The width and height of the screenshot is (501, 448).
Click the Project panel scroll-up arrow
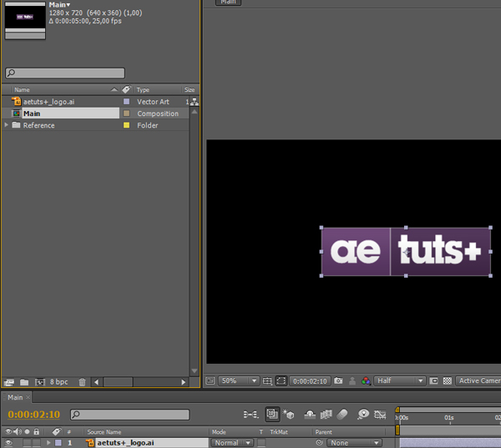coord(195,112)
